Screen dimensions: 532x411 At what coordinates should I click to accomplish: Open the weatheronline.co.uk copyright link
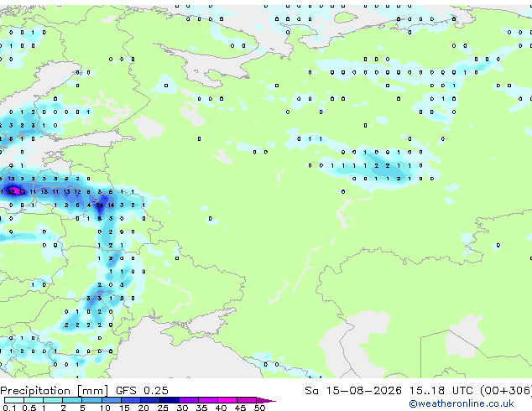[x=462, y=403]
